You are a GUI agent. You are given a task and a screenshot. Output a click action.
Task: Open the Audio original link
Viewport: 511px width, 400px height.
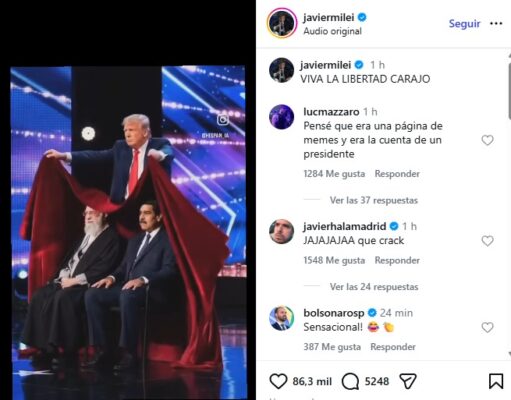(332, 31)
